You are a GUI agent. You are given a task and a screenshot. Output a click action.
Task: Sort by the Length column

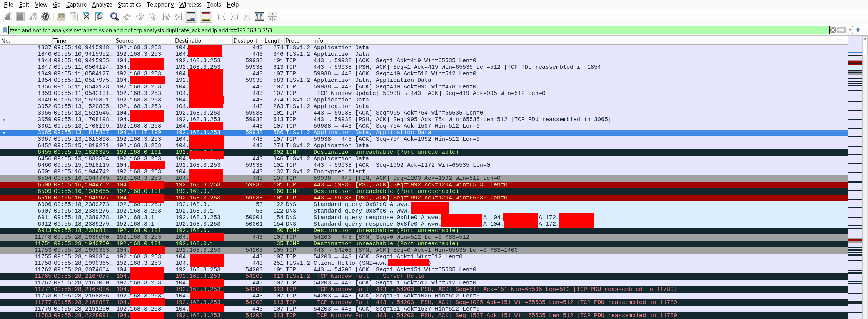pyautogui.click(x=274, y=40)
